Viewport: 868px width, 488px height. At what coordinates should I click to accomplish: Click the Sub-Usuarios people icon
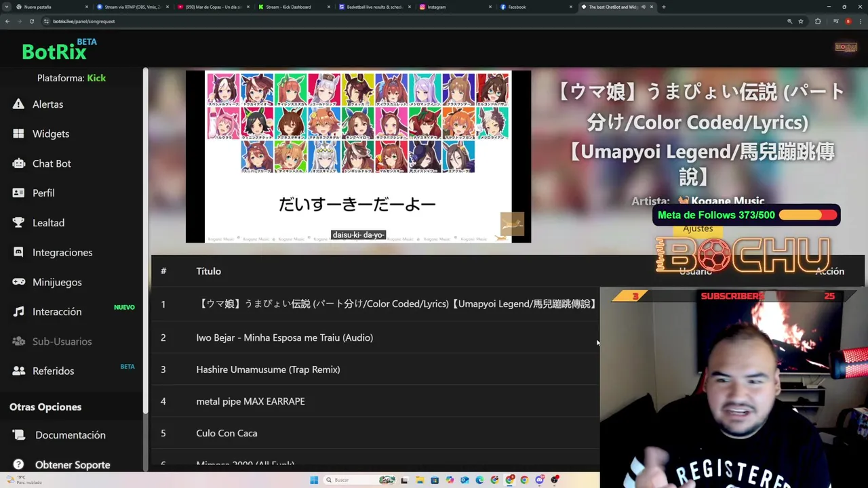pos(18,341)
